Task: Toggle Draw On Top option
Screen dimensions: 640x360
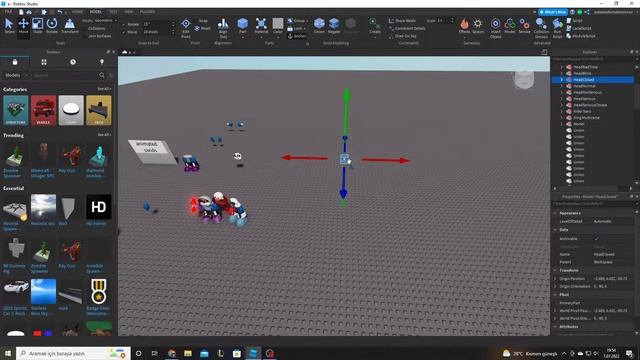Action: 402,36
